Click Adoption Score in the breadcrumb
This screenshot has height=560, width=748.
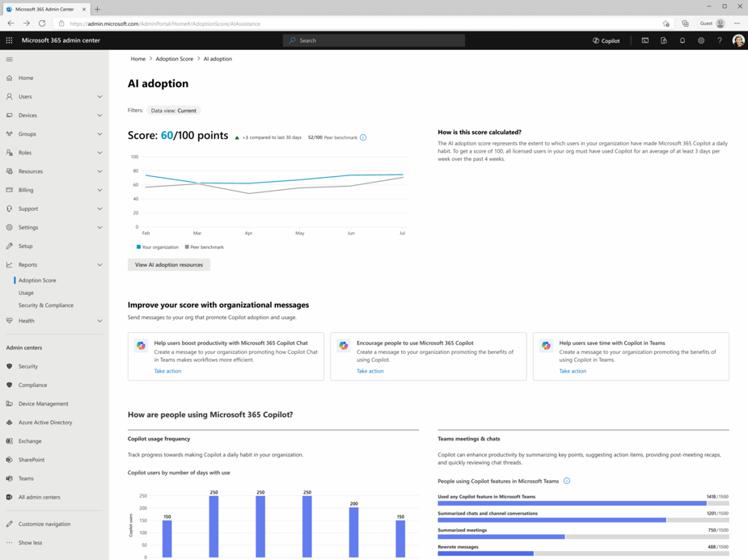coord(175,59)
